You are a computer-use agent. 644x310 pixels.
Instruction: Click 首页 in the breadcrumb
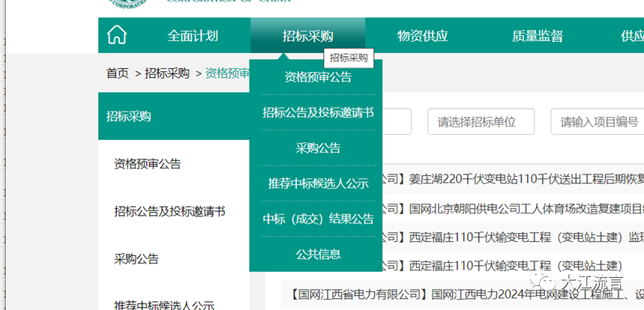pos(118,73)
